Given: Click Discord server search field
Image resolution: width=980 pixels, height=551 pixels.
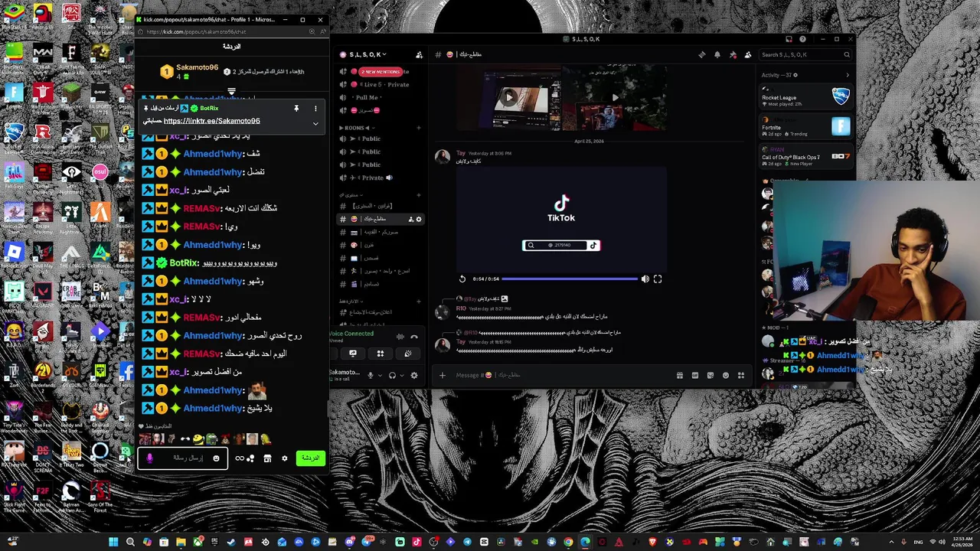Looking at the screenshot, I should pos(805,54).
